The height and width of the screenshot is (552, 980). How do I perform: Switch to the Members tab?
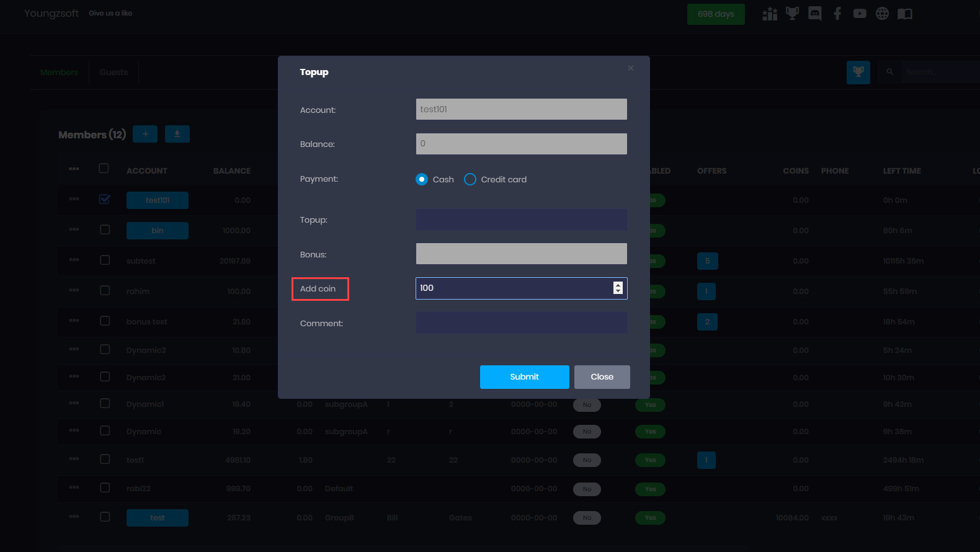click(59, 73)
